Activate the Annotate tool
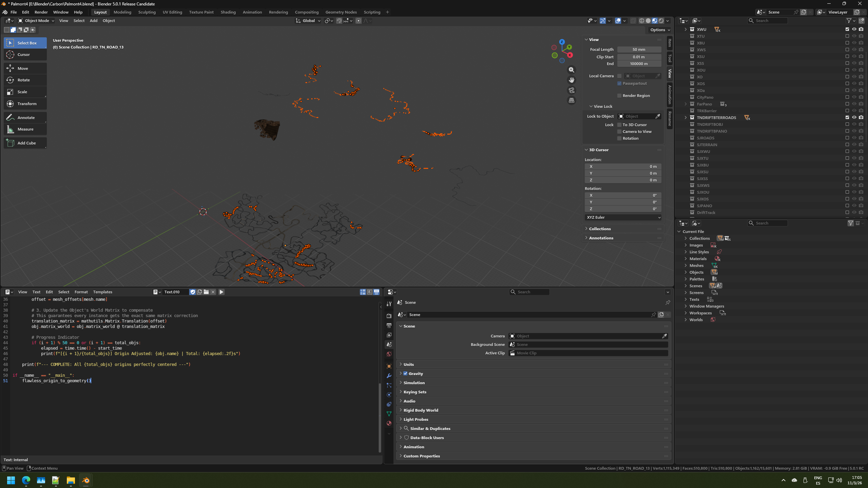 26,118
